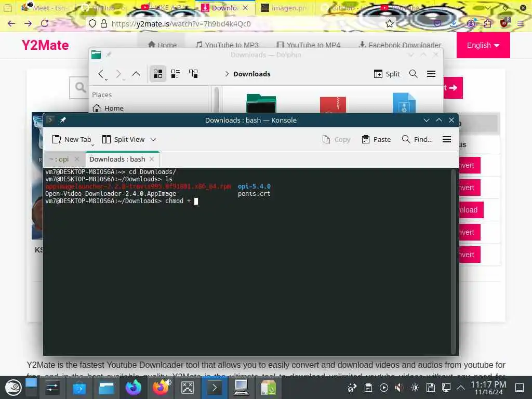Click breadcrumb chevron before Downloads
532x399 pixels.
tap(227, 74)
